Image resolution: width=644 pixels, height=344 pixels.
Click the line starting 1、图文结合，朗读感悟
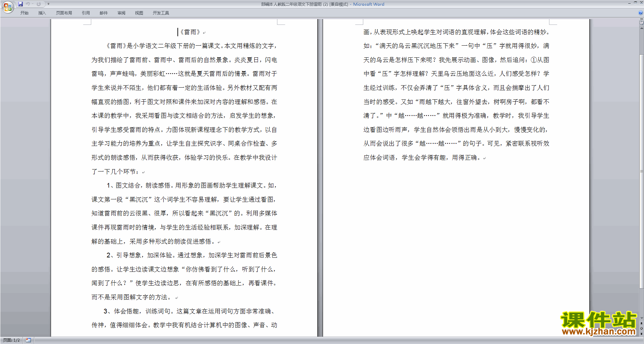click(192, 186)
